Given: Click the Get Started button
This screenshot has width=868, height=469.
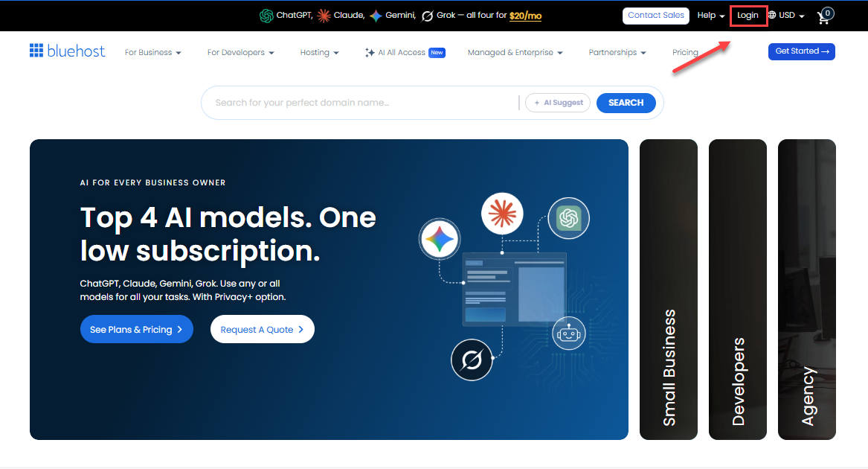Looking at the screenshot, I should click(802, 51).
